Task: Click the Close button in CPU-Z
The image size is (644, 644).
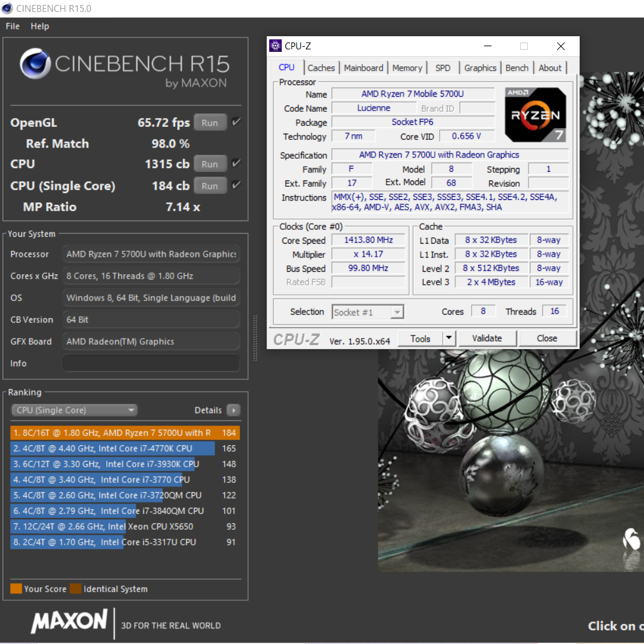Action: [x=547, y=339]
